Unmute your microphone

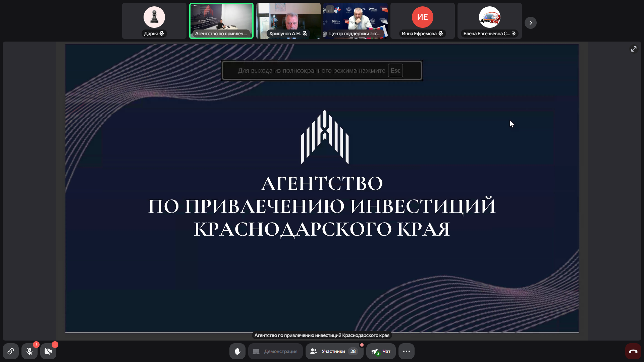(x=30, y=351)
